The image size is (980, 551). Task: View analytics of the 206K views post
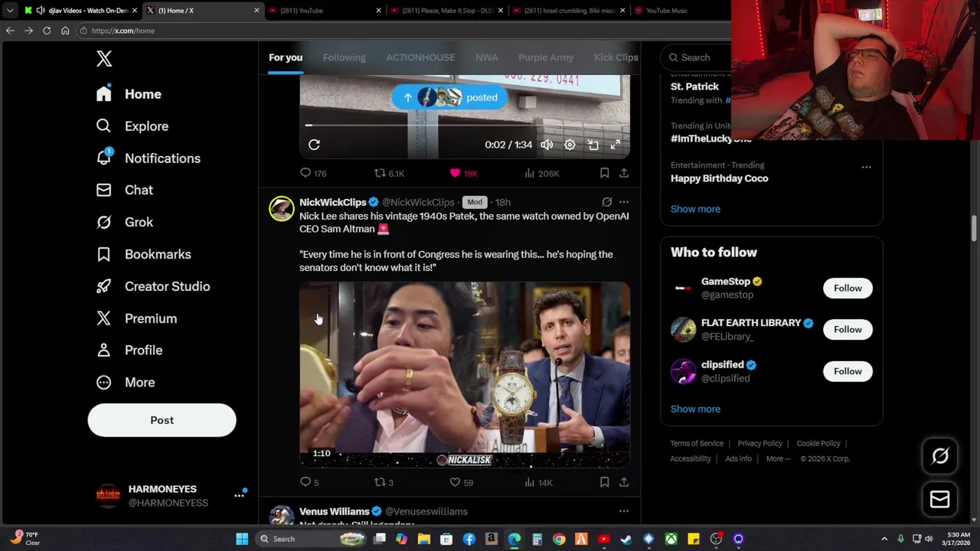pyautogui.click(x=541, y=174)
